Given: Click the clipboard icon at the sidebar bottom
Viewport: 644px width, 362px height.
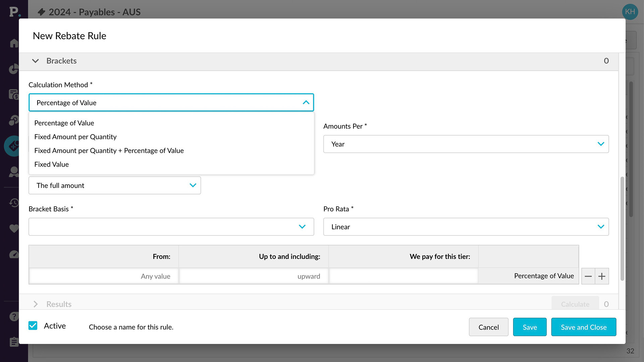Looking at the screenshot, I should (x=14, y=342).
